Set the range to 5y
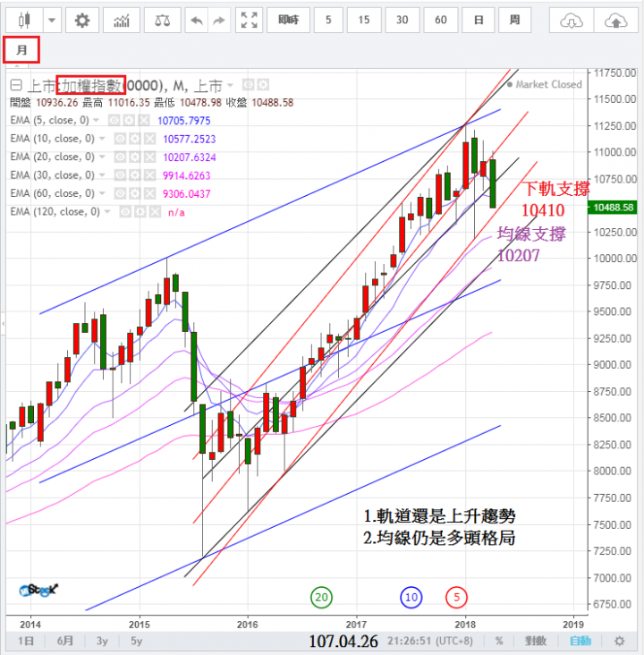 click(137, 641)
